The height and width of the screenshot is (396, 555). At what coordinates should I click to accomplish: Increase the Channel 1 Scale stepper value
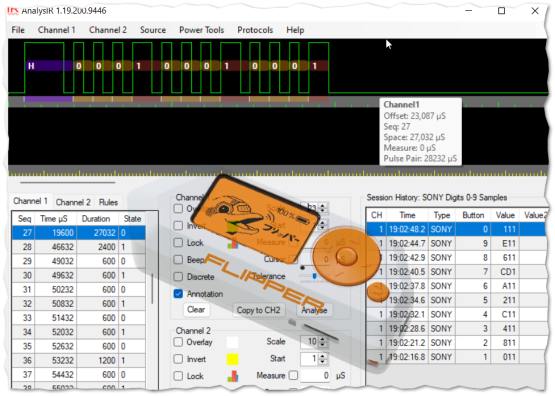click(322, 205)
